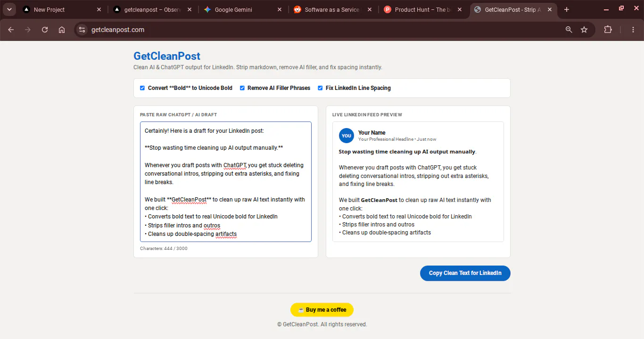644x339 pixels.
Task: Open the zoom magnifier icon in address bar
Action: tap(569, 30)
